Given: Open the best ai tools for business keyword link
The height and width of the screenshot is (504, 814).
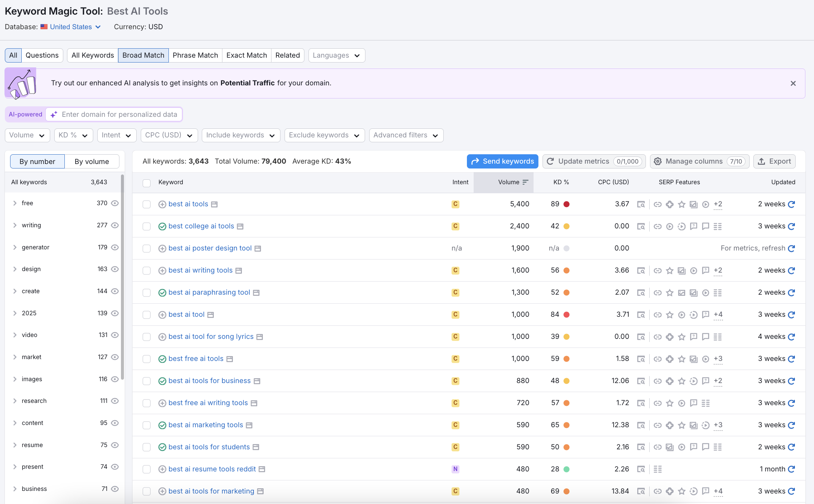Looking at the screenshot, I should [209, 381].
